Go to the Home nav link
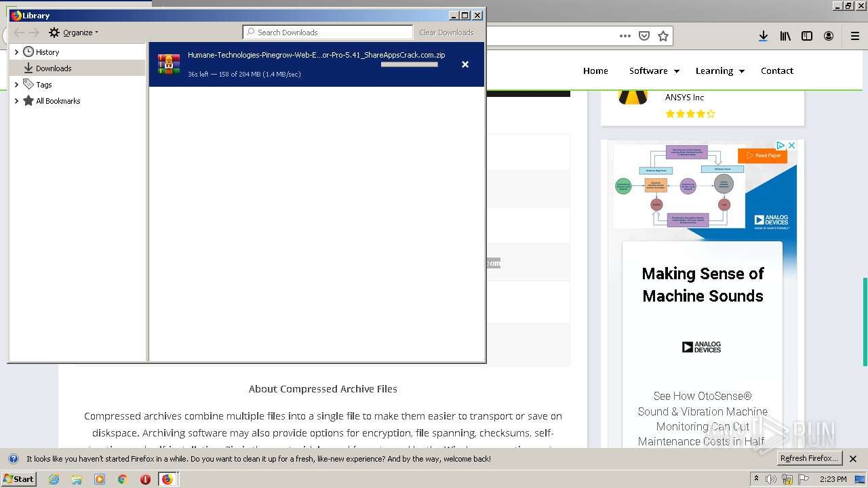The image size is (868, 488). pyautogui.click(x=595, y=70)
